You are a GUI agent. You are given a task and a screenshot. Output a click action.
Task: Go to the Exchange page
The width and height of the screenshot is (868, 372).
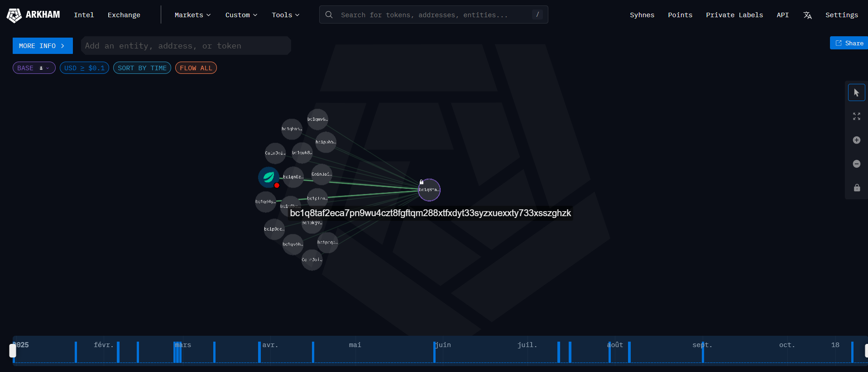click(x=124, y=15)
